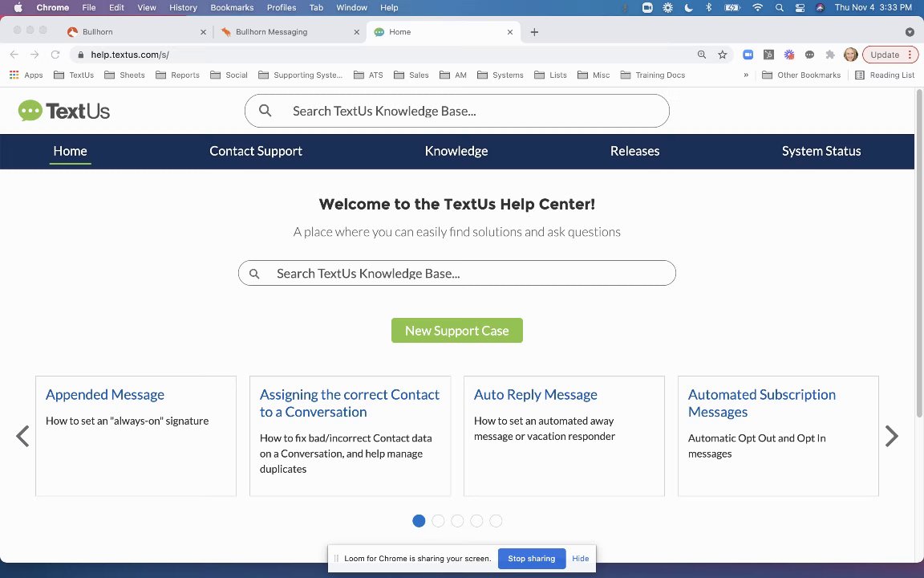Open Assigning the correct Contact article
This screenshot has height=578, width=924.
pyautogui.click(x=350, y=404)
